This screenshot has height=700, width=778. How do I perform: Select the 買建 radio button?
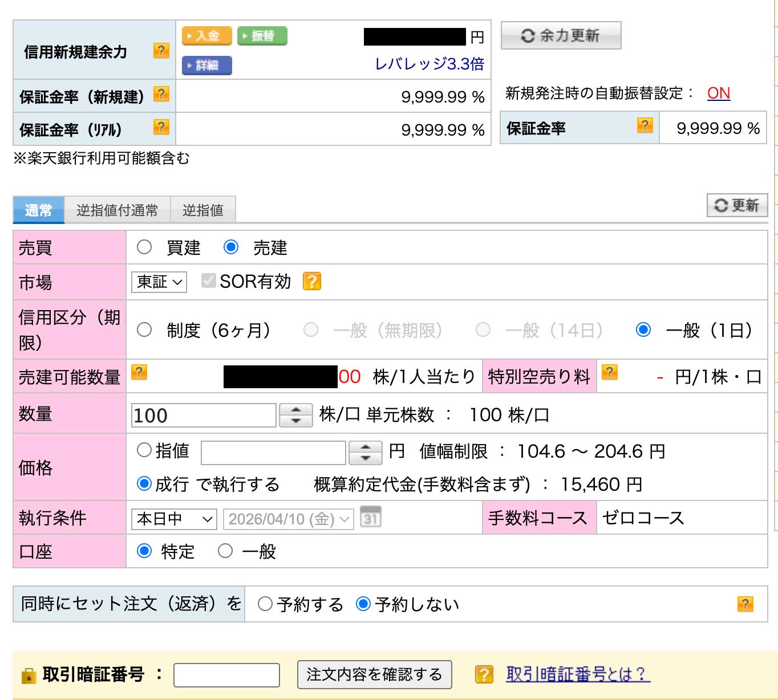[x=144, y=247]
